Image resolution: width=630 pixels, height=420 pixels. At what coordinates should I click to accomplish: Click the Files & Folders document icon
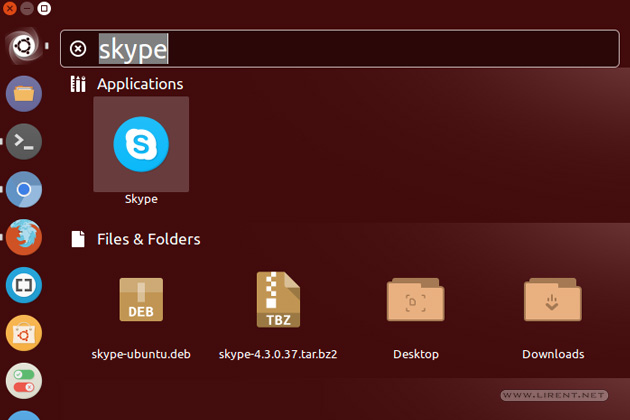78,239
